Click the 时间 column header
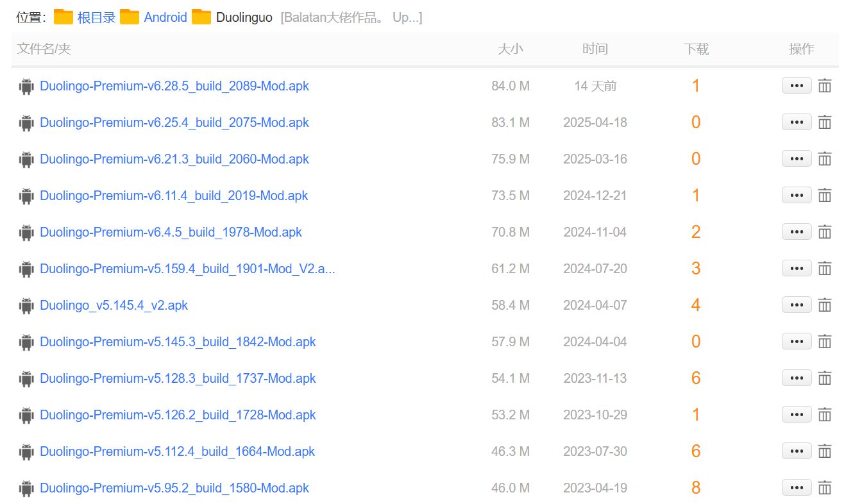This screenshot has height=504, width=862. click(595, 49)
